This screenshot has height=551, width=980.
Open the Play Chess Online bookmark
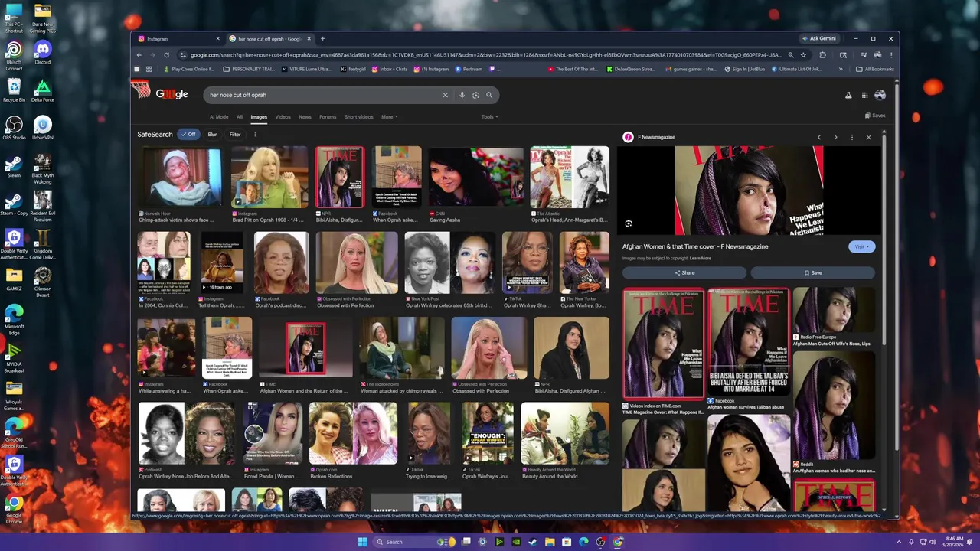[x=189, y=69]
